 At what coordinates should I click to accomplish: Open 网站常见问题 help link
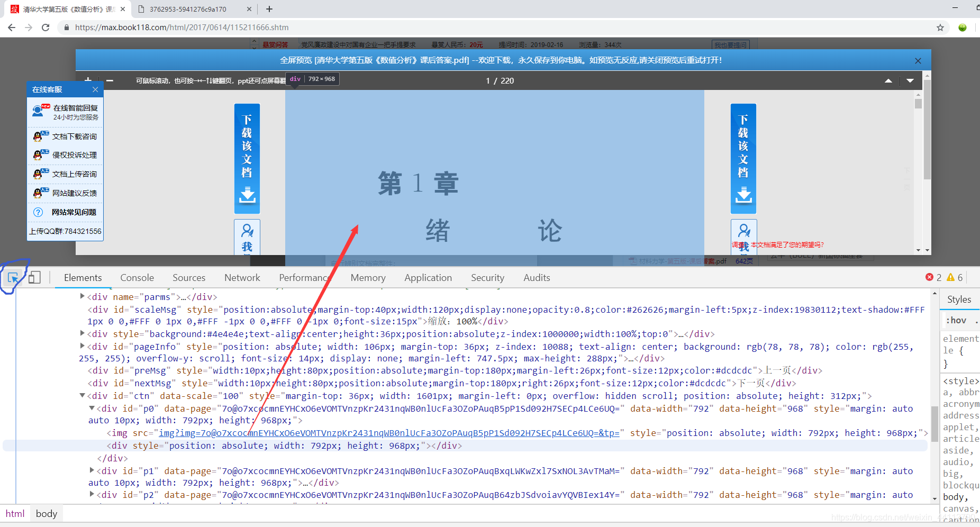(x=74, y=212)
